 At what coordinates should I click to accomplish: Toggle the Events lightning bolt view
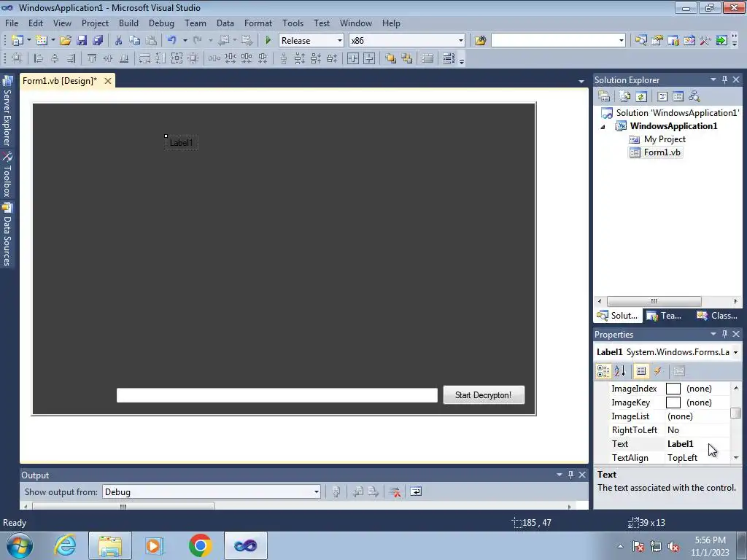657,371
